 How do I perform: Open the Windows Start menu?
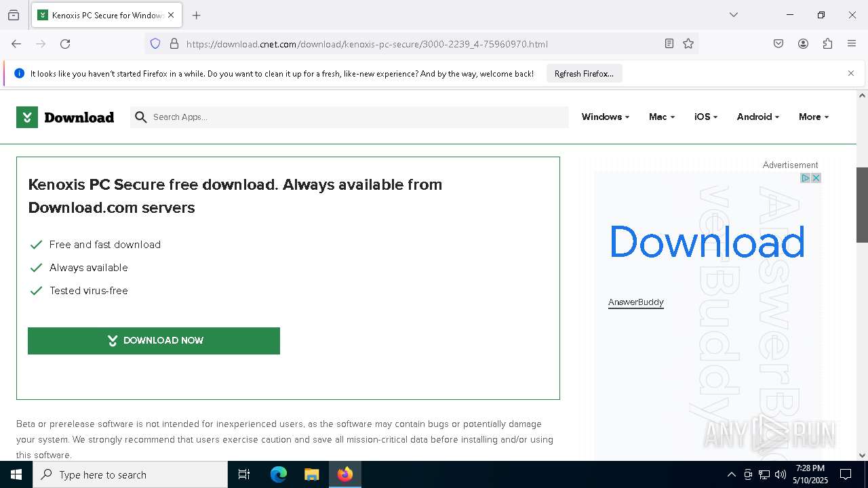click(16, 474)
